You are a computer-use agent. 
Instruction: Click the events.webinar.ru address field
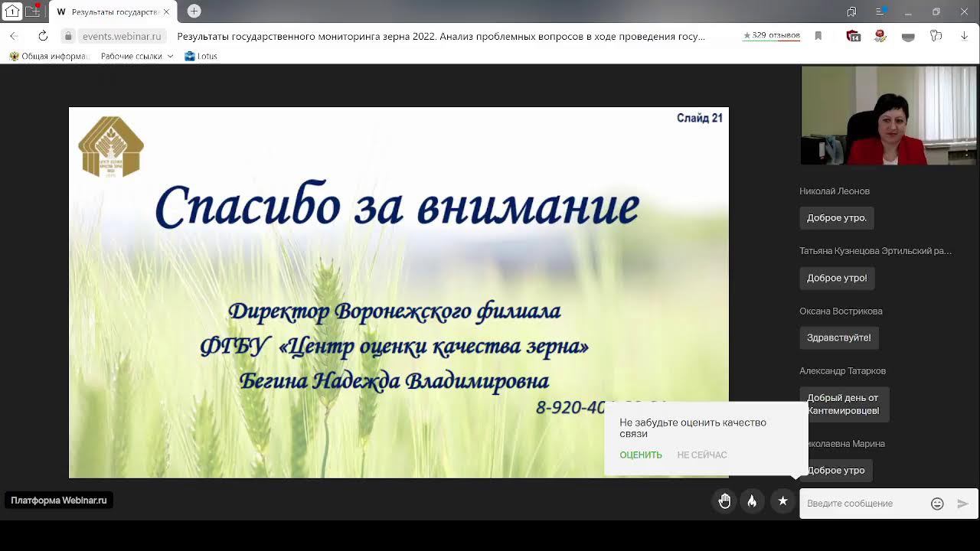click(122, 36)
